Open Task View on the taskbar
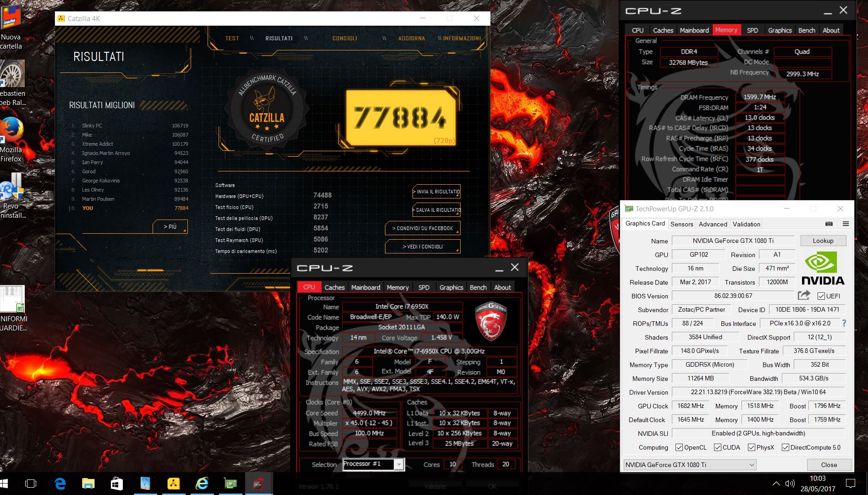The image size is (868, 495). point(31,484)
